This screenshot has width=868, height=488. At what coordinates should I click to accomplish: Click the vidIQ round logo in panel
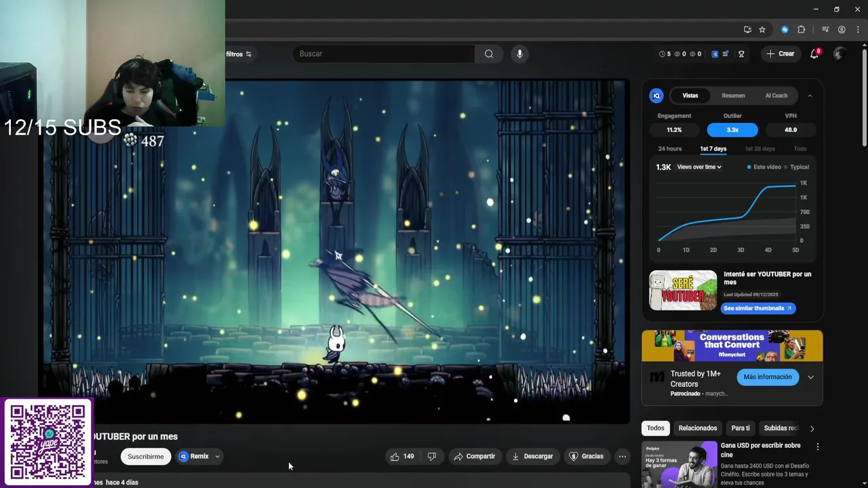(x=656, y=96)
